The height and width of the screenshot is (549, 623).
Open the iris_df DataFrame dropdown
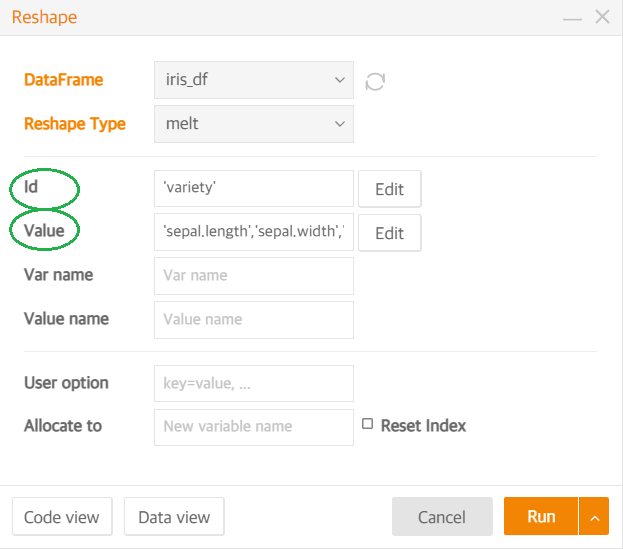coord(254,80)
